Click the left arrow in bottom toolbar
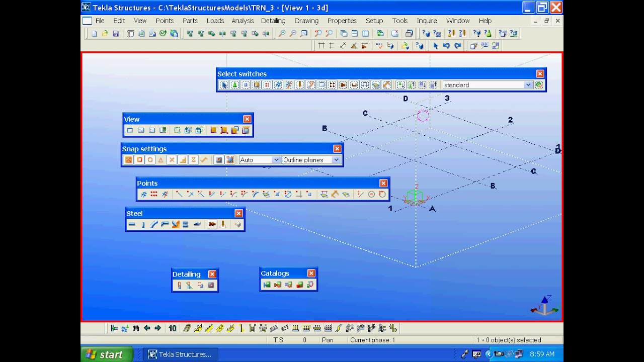 (x=147, y=328)
